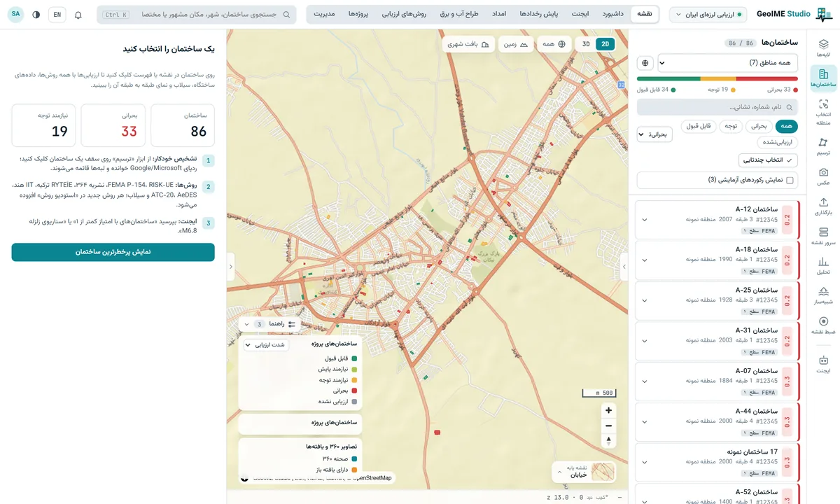Viewport: 840px width, 504px height.
Task: Click نمایش پرخطرترین ساختمان button
Action: (113, 252)
